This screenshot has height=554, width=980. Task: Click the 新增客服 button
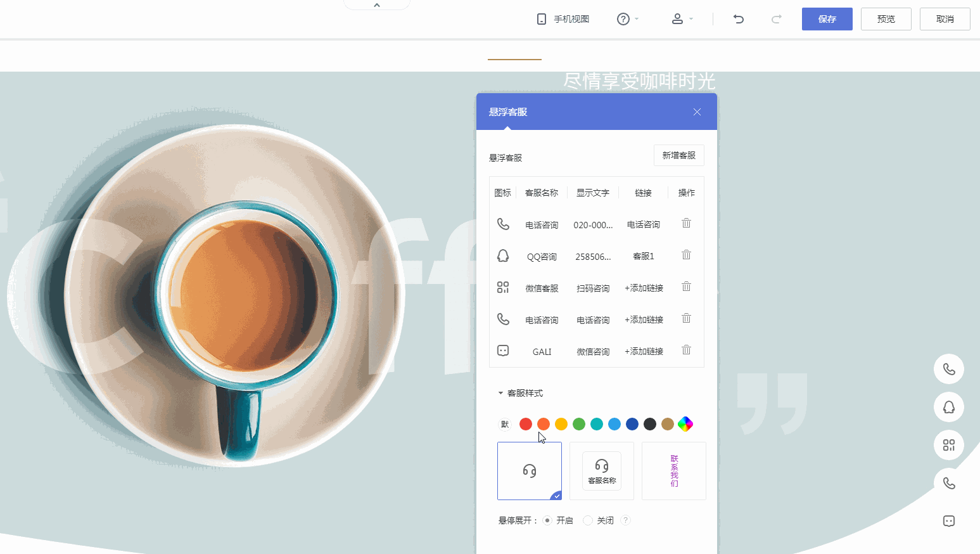(679, 155)
